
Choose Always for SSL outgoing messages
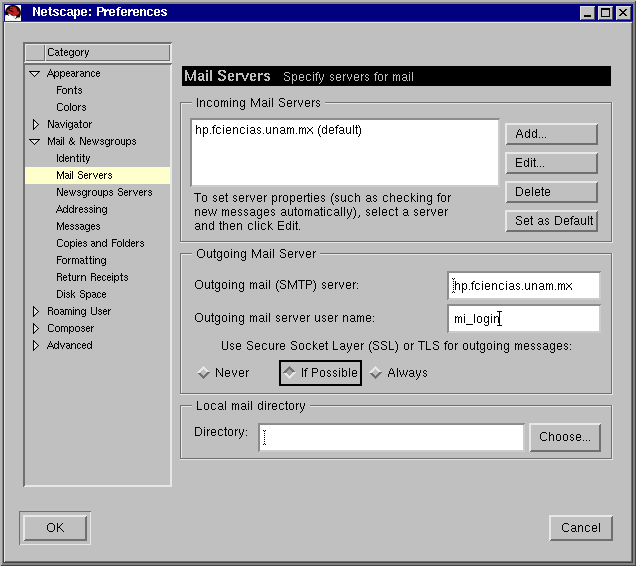(376, 373)
